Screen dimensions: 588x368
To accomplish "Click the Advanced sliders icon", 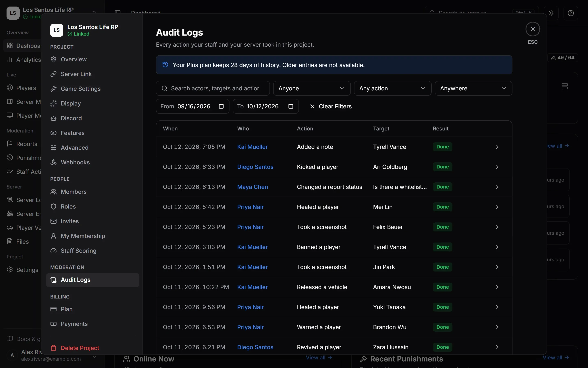I will point(53,147).
